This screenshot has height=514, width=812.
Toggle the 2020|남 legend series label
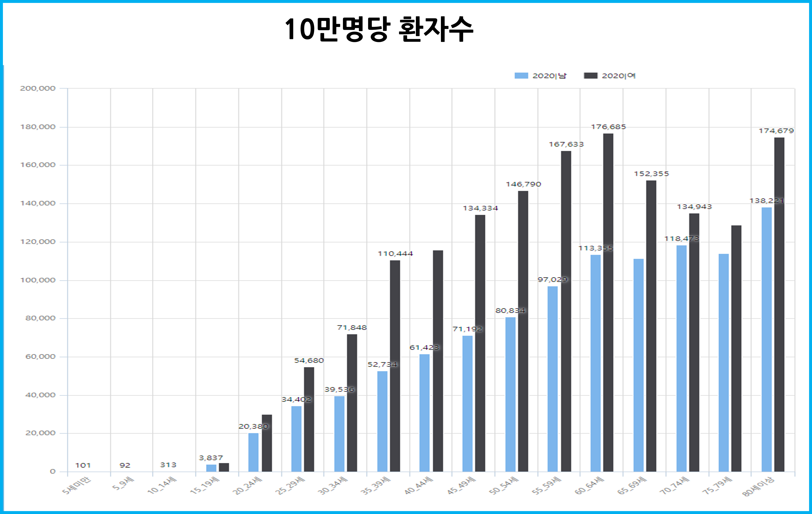tap(549, 76)
